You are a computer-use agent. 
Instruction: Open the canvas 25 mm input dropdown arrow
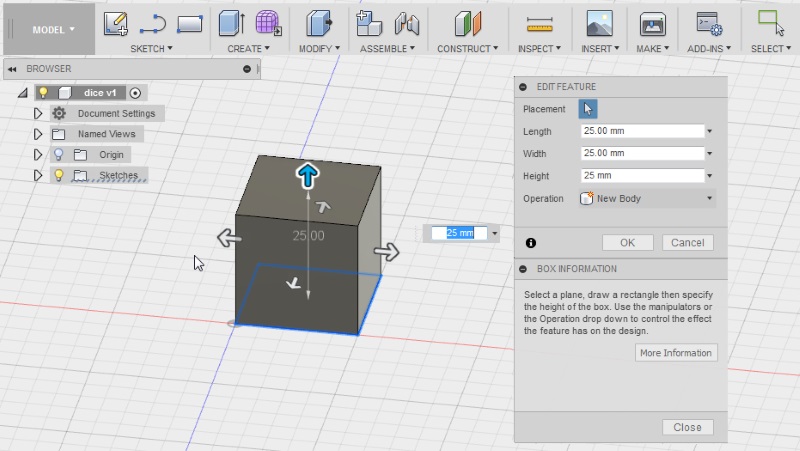pos(494,234)
